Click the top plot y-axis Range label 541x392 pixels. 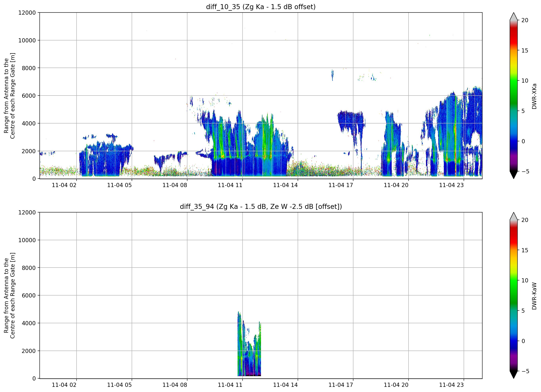pos(10,96)
